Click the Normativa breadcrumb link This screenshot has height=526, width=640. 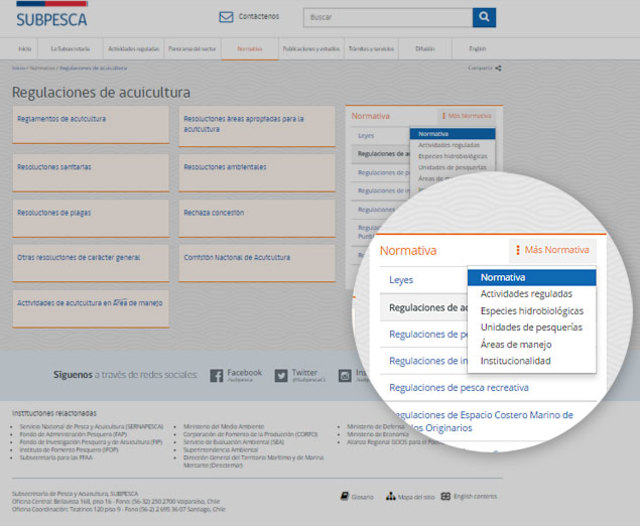[x=42, y=68]
